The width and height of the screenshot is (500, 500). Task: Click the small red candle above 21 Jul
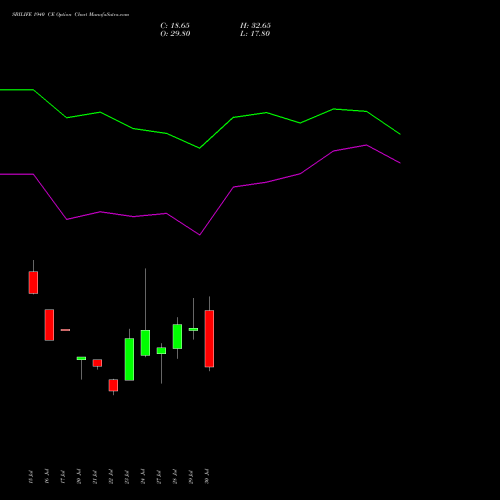[97, 363]
